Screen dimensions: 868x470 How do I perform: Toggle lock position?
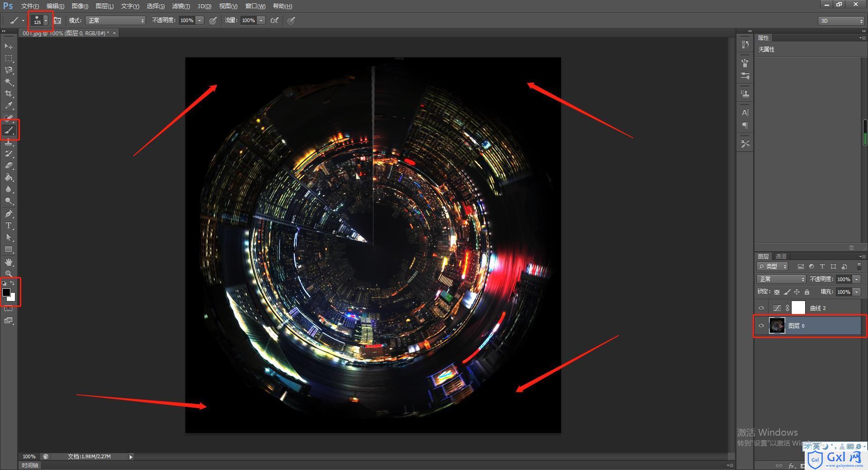[797, 292]
